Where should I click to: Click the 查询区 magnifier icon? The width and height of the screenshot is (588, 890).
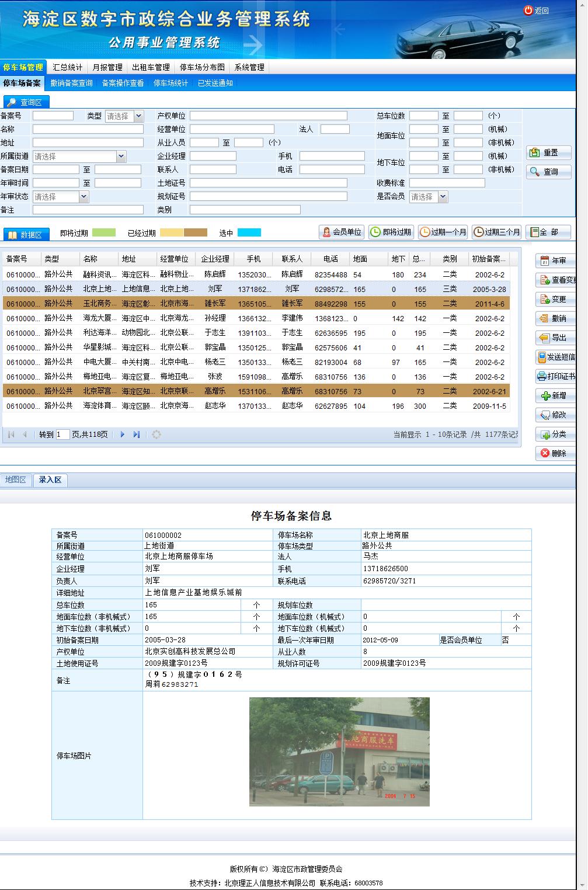tap(11, 102)
